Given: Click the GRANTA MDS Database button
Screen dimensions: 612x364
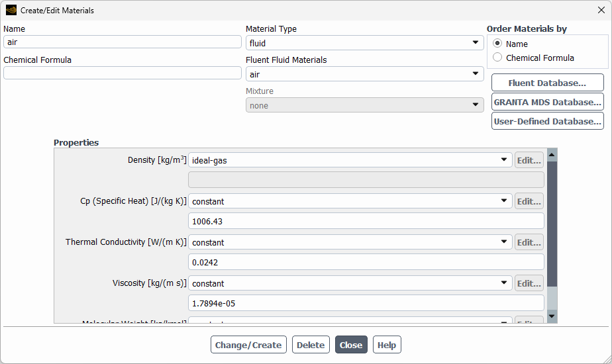Looking at the screenshot, I should pos(547,103).
